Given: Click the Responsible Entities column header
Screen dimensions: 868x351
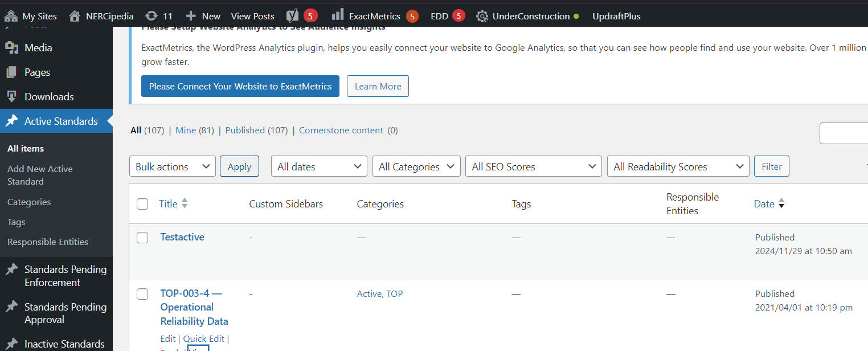Looking at the screenshot, I should coord(693,203).
